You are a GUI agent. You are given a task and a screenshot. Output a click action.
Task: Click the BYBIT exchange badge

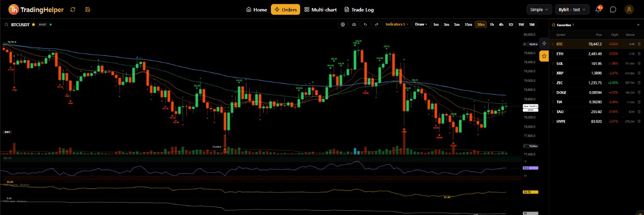pyautogui.click(x=43, y=25)
